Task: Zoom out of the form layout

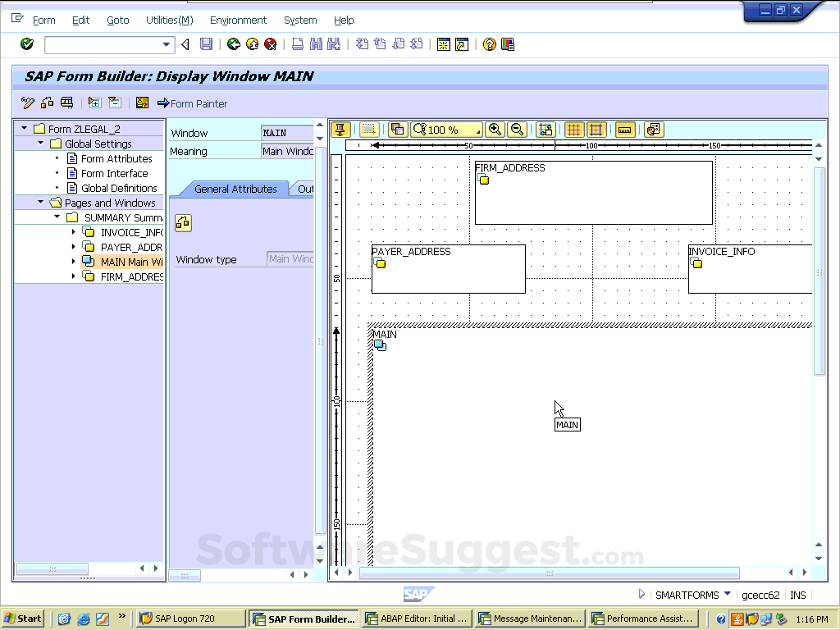Action: (x=517, y=130)
